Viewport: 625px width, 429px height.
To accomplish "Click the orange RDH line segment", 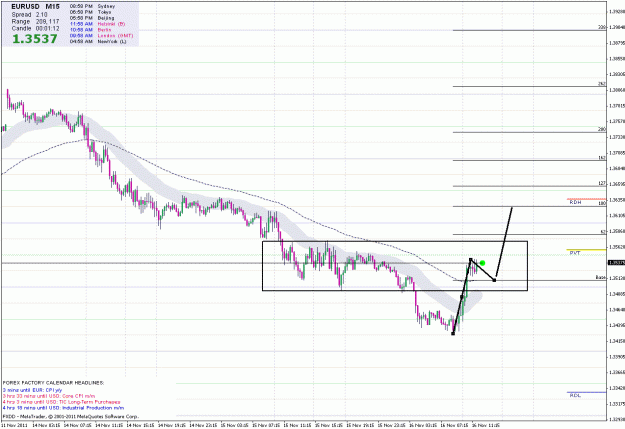I will click(x=587, y=199).
